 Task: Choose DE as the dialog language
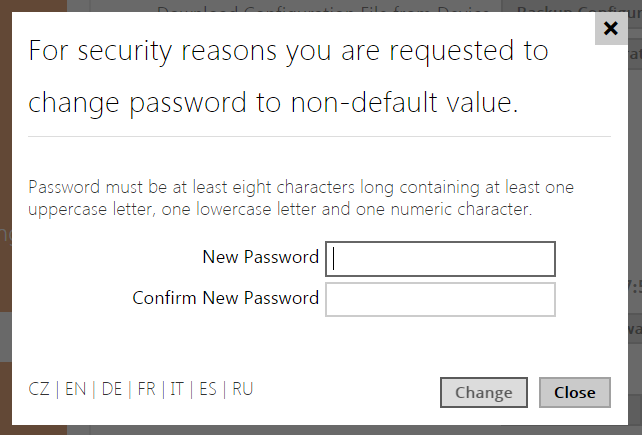(111, 389)
